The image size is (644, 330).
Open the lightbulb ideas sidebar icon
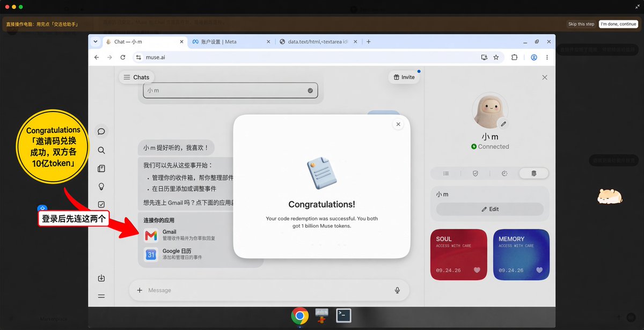point(101,186)
